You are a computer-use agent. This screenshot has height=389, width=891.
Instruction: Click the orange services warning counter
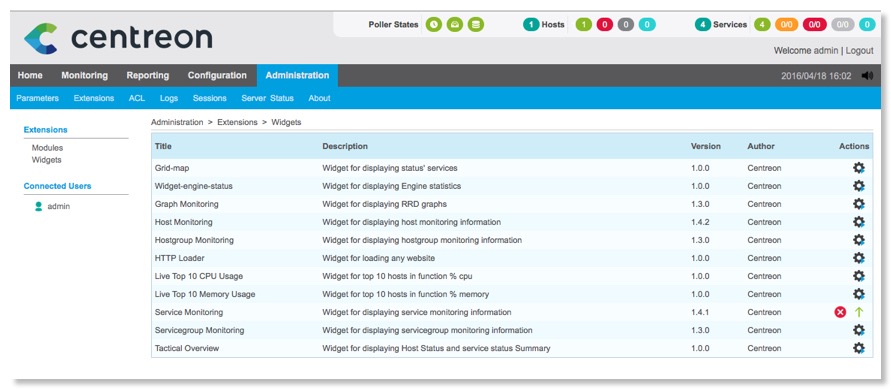tap(786, 24)
